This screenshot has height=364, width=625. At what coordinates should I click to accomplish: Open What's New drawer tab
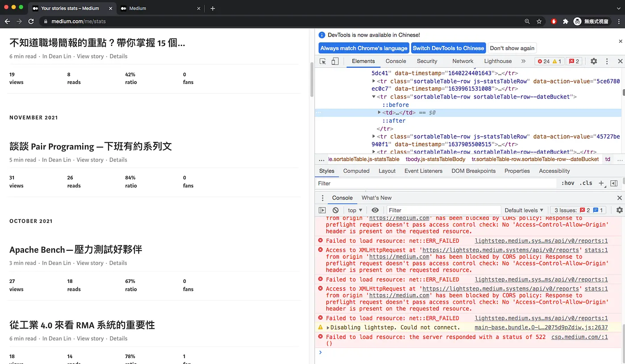[376, 198]
